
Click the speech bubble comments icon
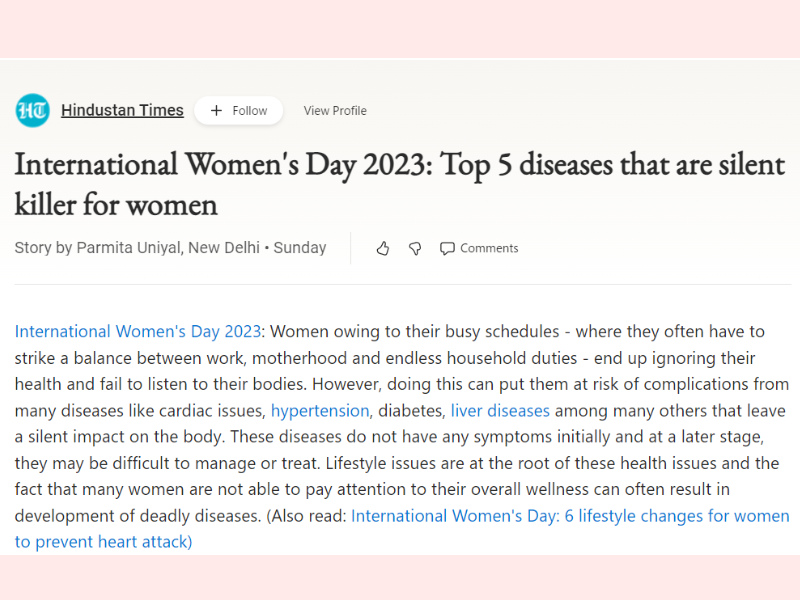[x=447, y=248]
